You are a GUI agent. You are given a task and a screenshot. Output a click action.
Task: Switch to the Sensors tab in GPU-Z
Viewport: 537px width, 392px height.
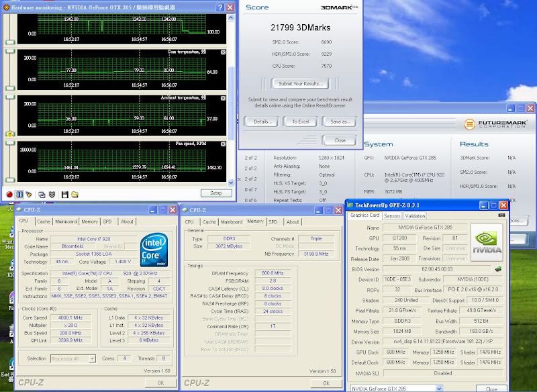[x=392, y=215]
